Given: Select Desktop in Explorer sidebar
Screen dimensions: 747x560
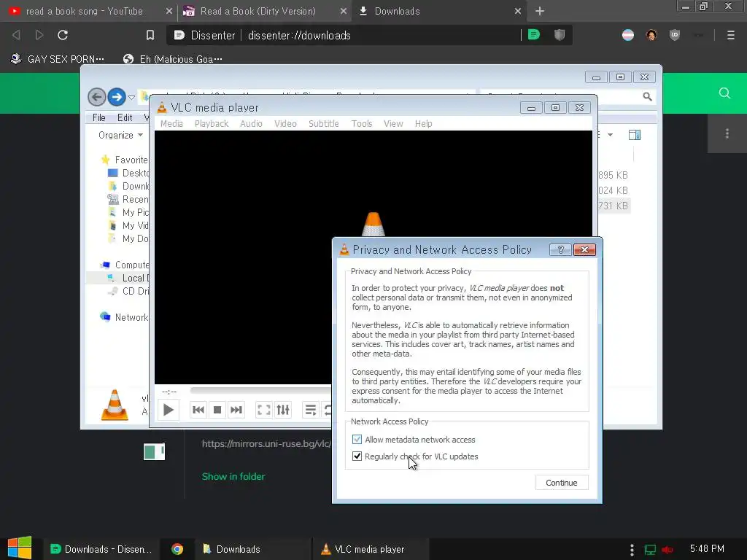Looking at the screenshot, I should 128,173.
